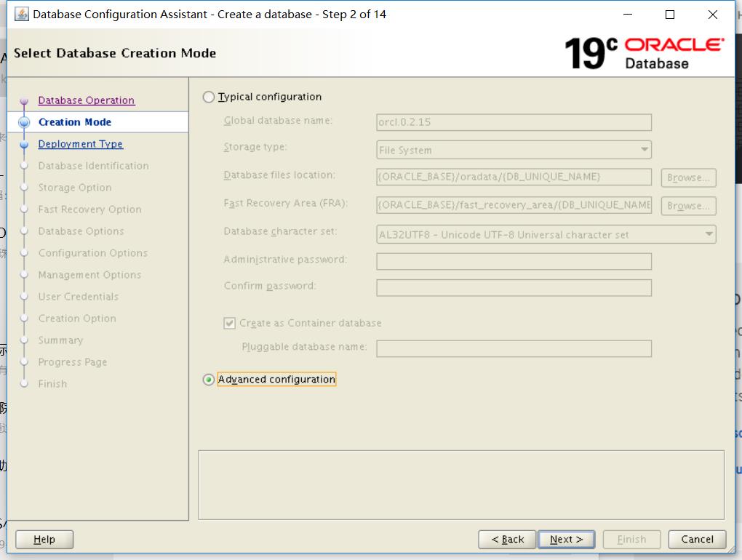Viewport: 742px width, 560px height.
Task: Cancel the database creation wizard
Action: 696,539
